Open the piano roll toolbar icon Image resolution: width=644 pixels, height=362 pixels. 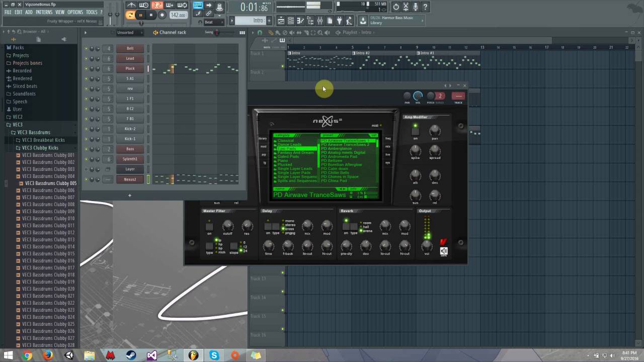point(300,21)
